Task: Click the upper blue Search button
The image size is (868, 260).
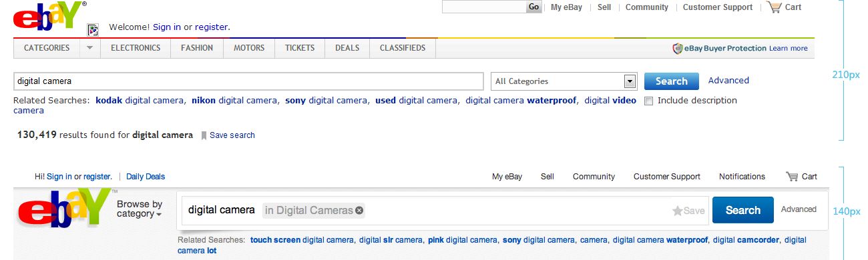Action: (672, 81)
